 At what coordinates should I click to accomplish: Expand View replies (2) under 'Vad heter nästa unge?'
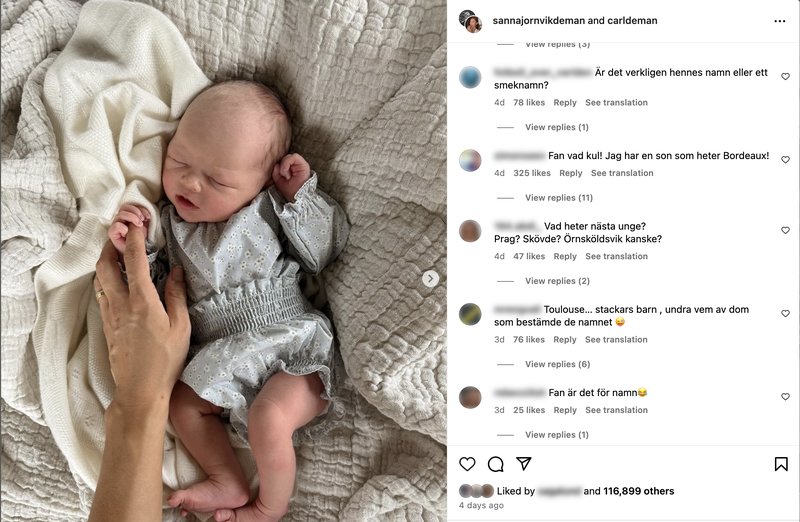coord(557,281)
